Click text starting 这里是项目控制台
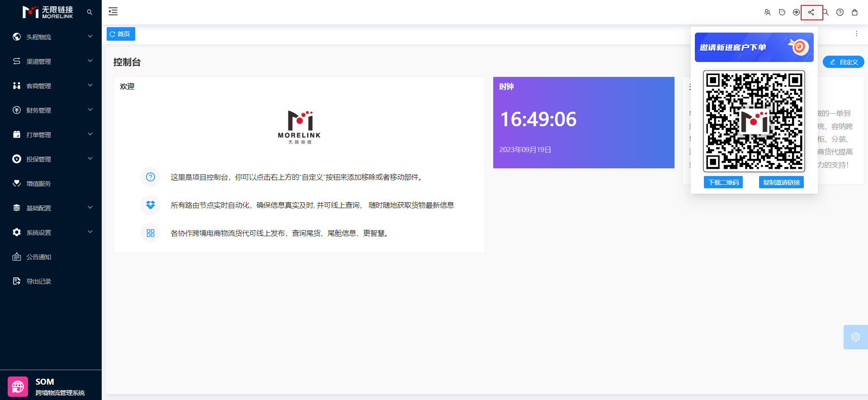The height and width of the screenshot is (400, 868). pyautogui.click(x=298, y=177)
